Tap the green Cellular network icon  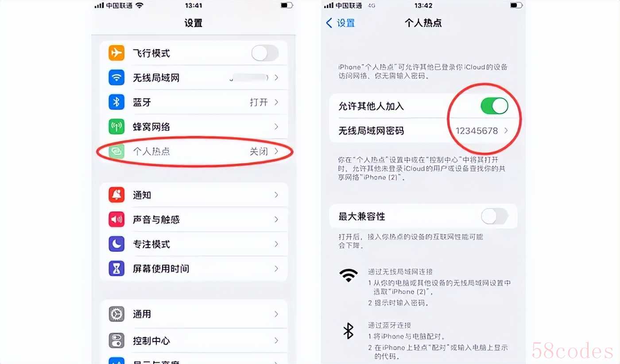pyautogui.click(x=116, y=127)
